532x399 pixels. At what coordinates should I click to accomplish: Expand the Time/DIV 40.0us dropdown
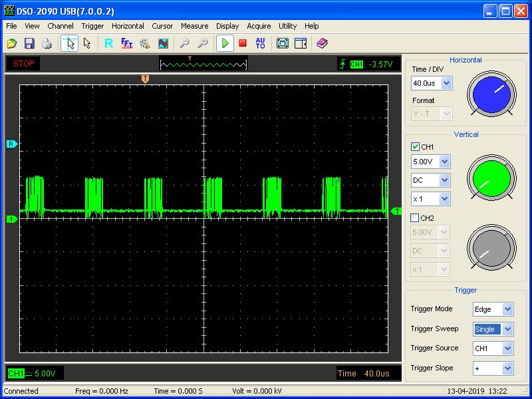[446, 84]
